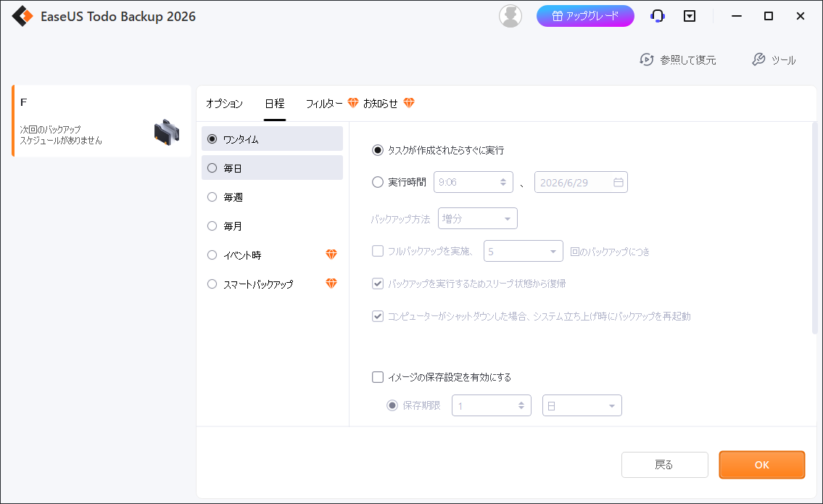Select the 実行時間 radio button
Image resolution: width=823 pixels, height=504 pixels.
377,182
